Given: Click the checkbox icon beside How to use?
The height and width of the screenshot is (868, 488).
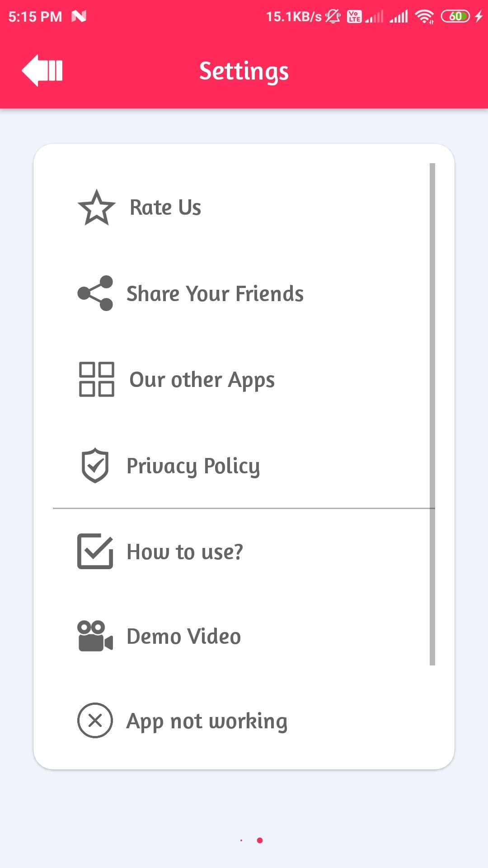Looking at the screenshot, I should (95, 551).
